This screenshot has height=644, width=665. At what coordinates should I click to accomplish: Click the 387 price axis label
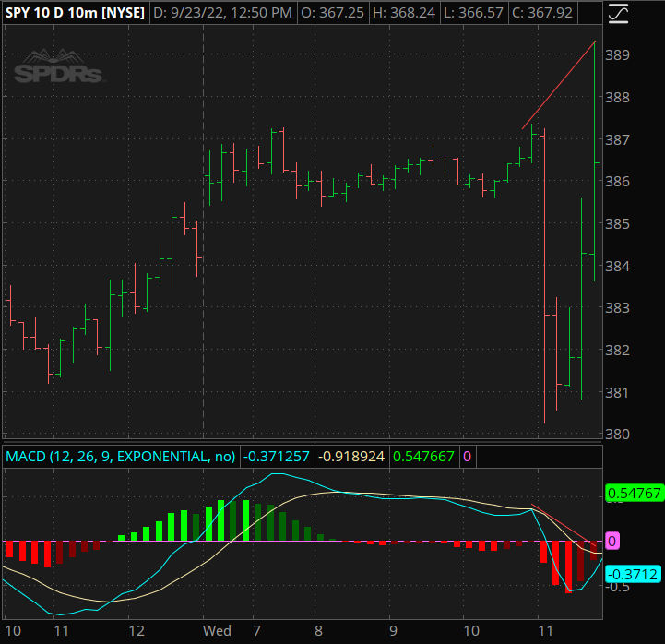tap(617, 139)
